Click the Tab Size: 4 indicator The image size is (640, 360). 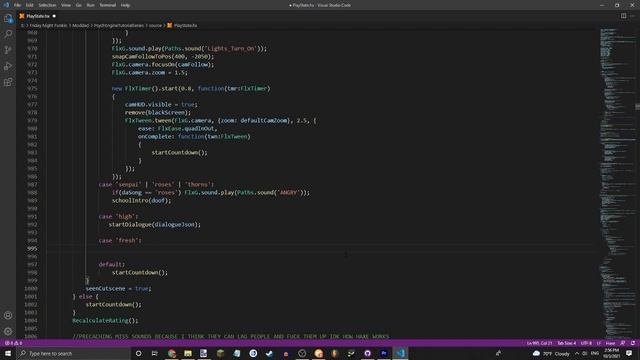click(x=567, y=343)
